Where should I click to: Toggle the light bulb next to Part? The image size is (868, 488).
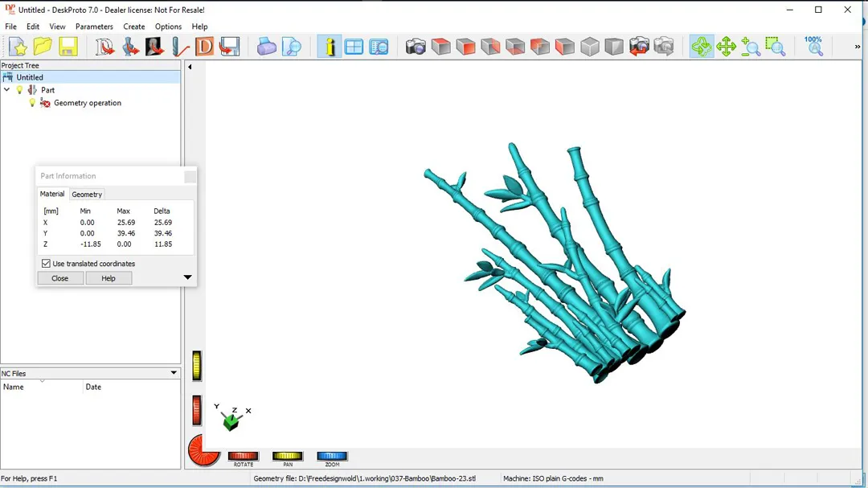coord(19,90)
